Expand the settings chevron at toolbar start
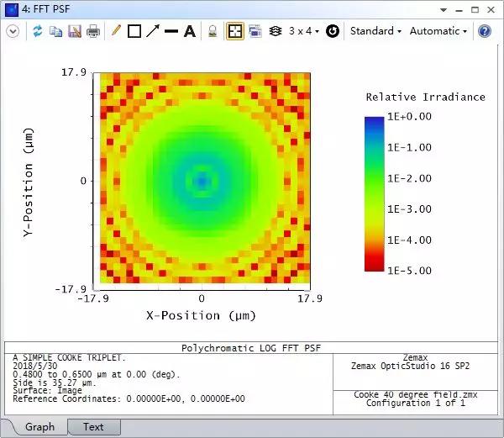The height and width of the screenshot is (438, 504). 13,31
